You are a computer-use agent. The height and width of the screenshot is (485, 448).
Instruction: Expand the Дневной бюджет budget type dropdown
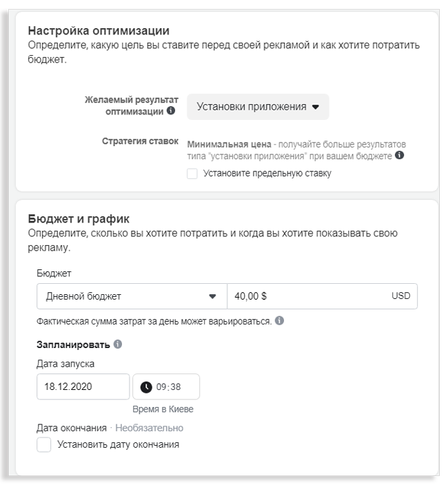point(131,296)
